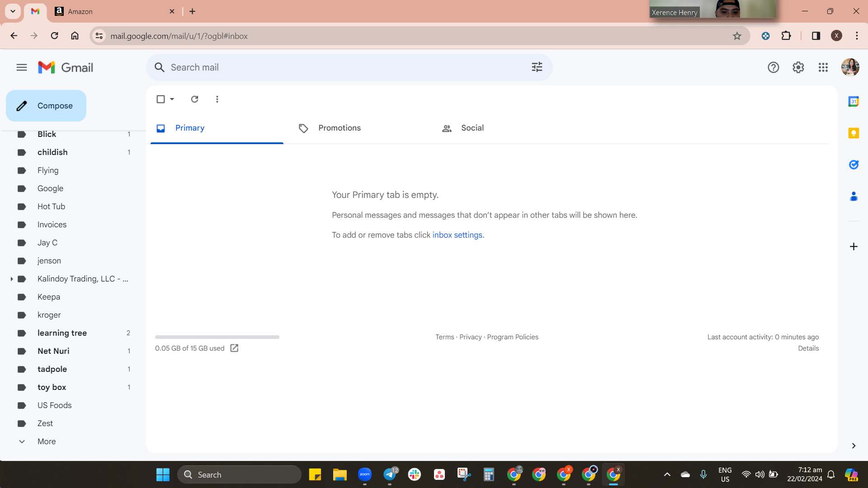Show hidden system tray icons
The width and height of the screenshot is (868, 488).
tap(667, 474)
